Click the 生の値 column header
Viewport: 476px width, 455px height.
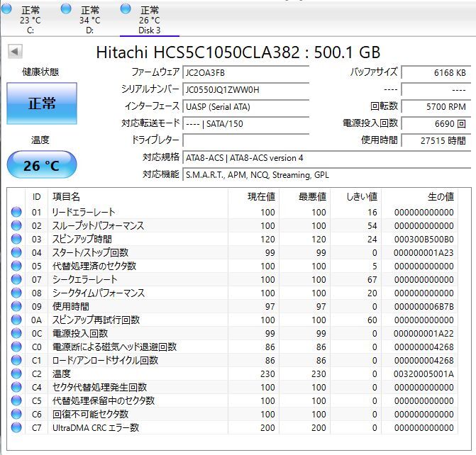click(x=440, y=196)
